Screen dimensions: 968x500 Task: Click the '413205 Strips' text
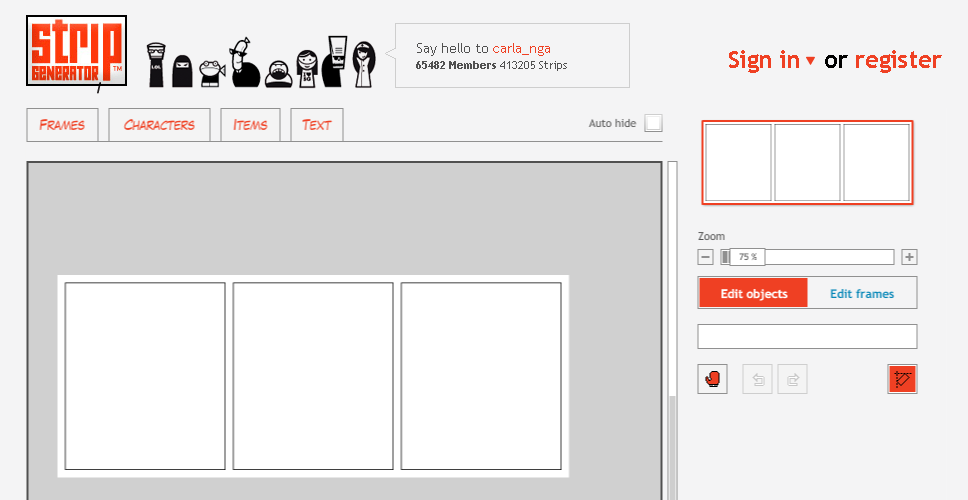pyautogui.click(x=533, y=65)
